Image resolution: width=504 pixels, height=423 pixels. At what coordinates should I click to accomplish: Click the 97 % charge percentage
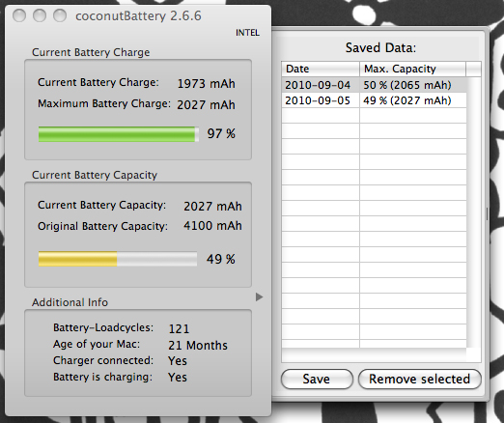tap(221, 133)
